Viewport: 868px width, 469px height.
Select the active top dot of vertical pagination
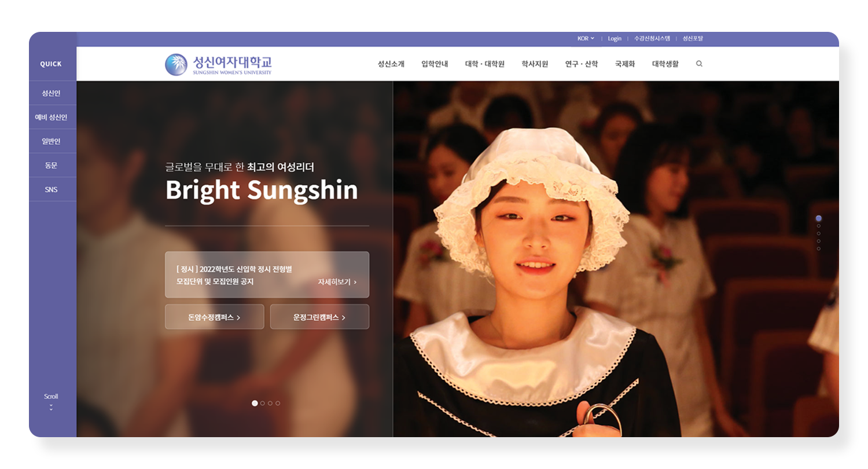[818, 218]
